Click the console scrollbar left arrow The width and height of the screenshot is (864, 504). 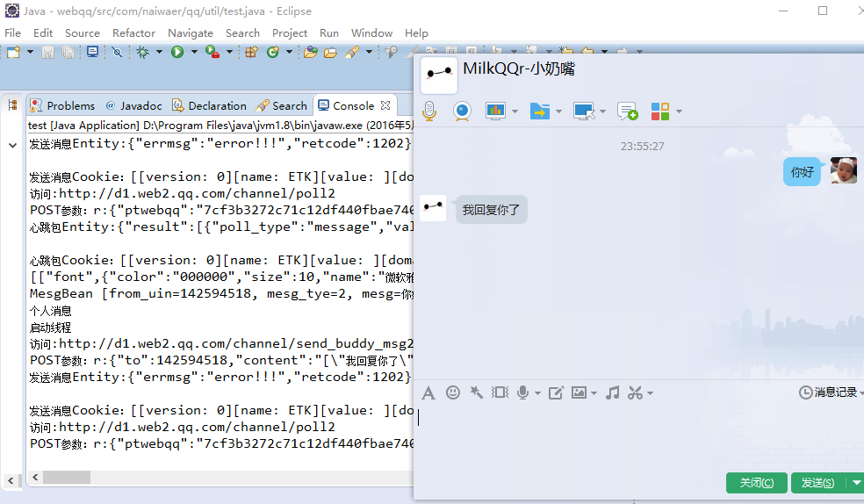click(x=35, y=477)
